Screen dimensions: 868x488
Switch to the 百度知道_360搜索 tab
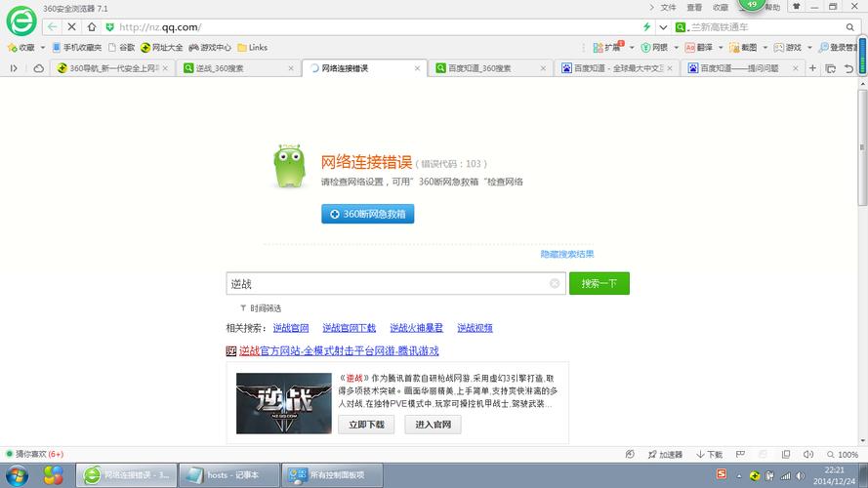click(490, 68)
